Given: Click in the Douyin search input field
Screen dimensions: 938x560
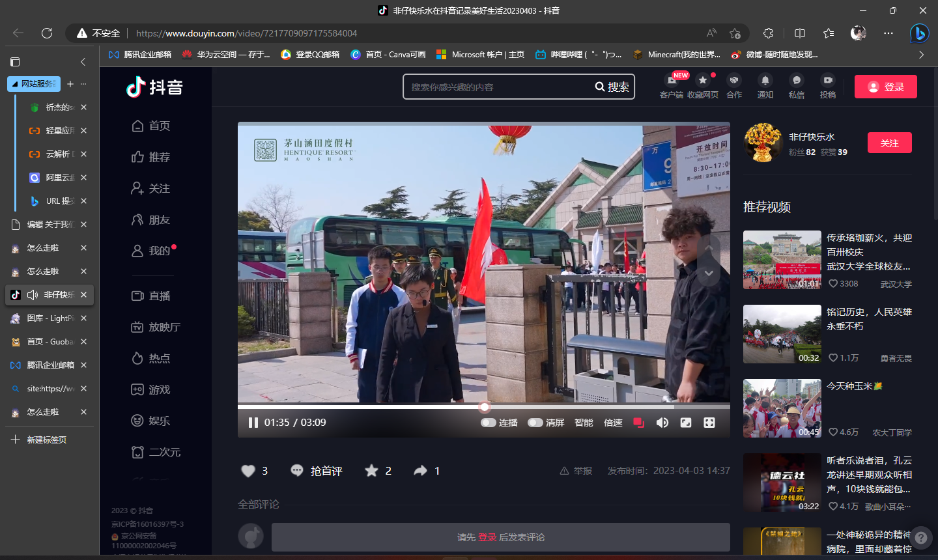Looking at the screenshot, I should click(x=498, y=87).
